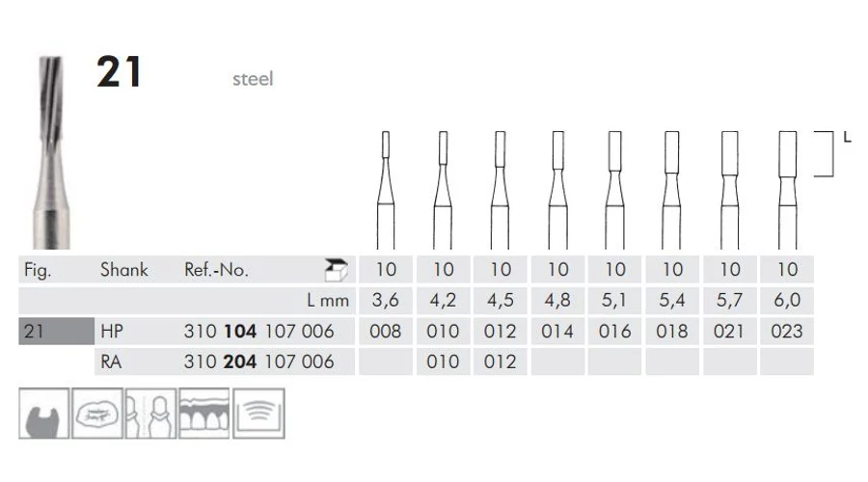Click the dark figure cell '21'
Screen dimensions: 868x482
[x=57, y=331]
